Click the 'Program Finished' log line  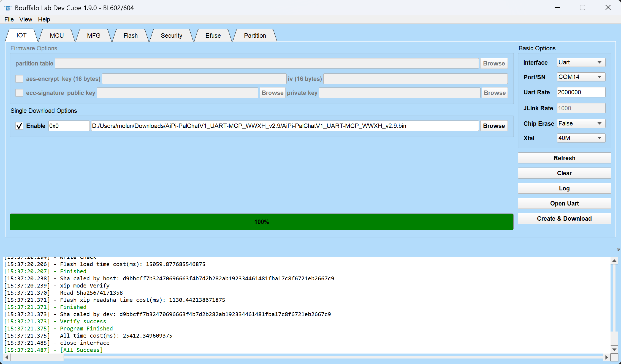(x=58, y=329)
